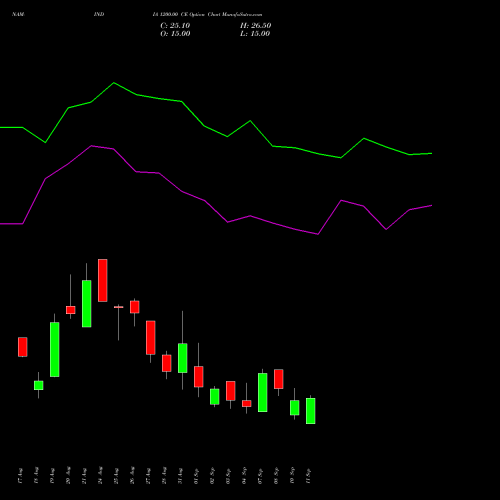The height and width of the screenshot is (500, 500).
Task: Select the tall red candle for 24 Aug
Action: click(103, 280)
